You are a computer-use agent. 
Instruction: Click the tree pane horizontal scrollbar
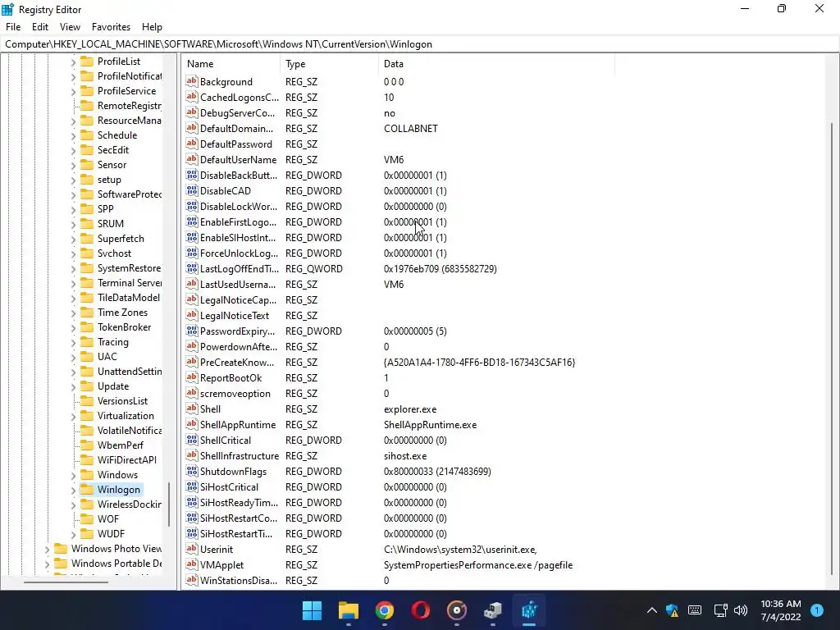coord(66,582)
